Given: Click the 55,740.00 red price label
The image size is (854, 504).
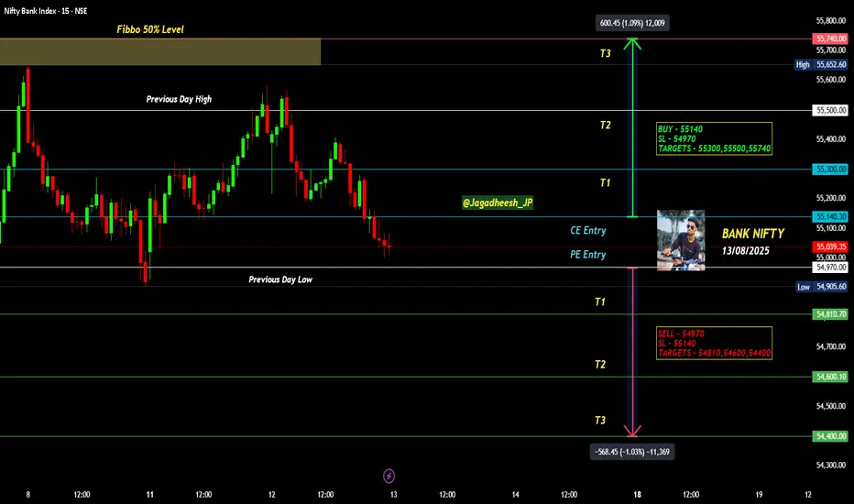Looking at the screenshot, I should coord(830,38).
